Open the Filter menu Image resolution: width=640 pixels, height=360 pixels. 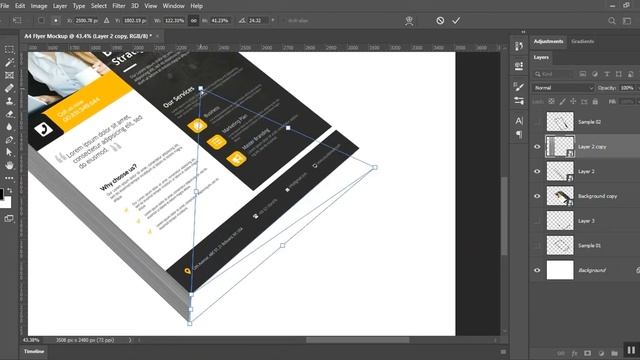coord(119,6)
